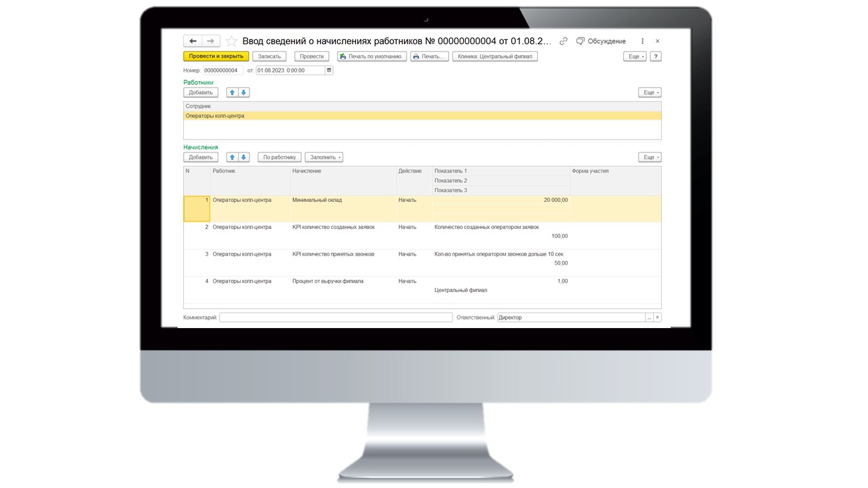Clear the Ответственный field with x
This screenshot has width=868, height=488.
(657, 317)
